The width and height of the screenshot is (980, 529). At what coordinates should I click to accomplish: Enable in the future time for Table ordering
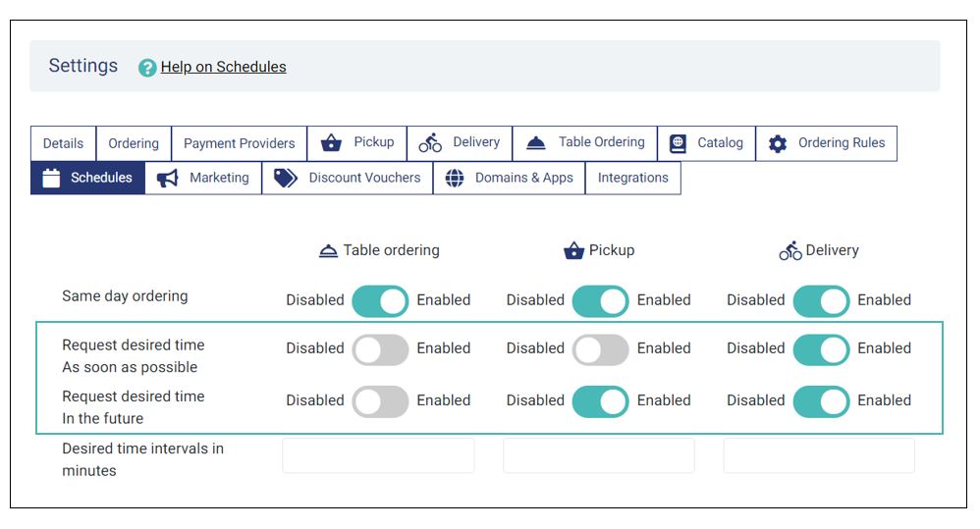point(380,401)
